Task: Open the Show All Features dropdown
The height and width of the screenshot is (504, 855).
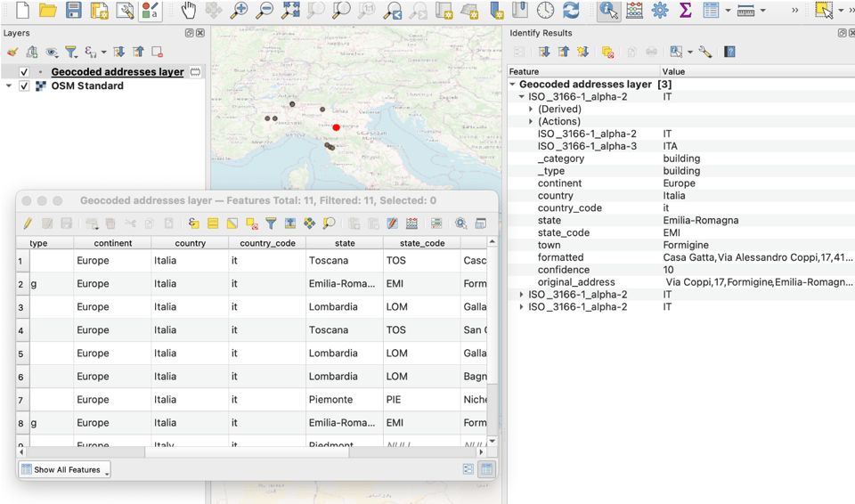Action: [64, 469]
